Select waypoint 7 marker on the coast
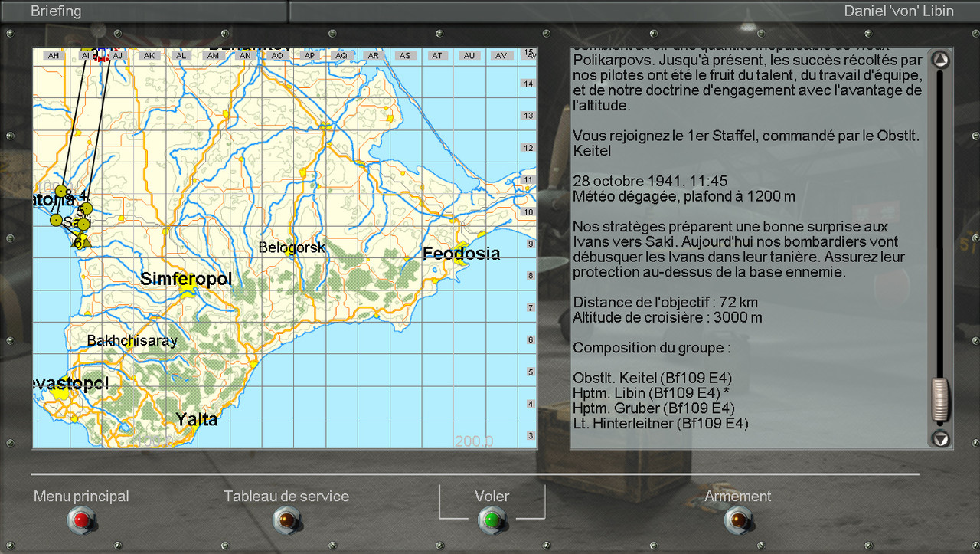The image size is (980, 554). click(x=55, y=220)
